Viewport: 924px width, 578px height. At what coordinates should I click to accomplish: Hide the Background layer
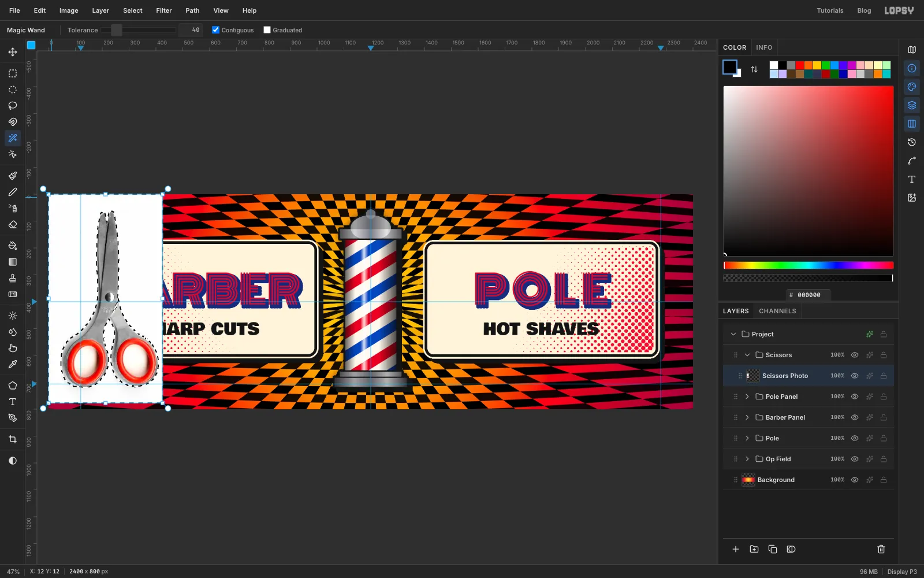[x=855, y=480]
